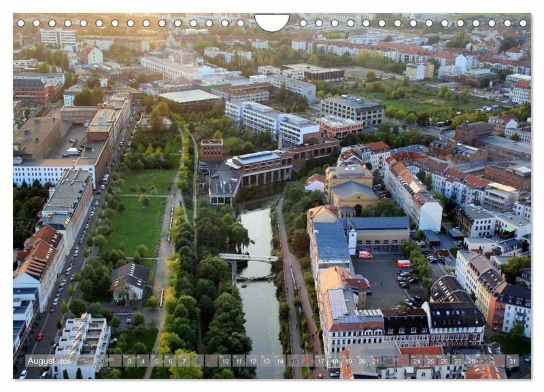Select day 17 in the date row
This screenshot has width=544, height=392.
click(322, 361)
